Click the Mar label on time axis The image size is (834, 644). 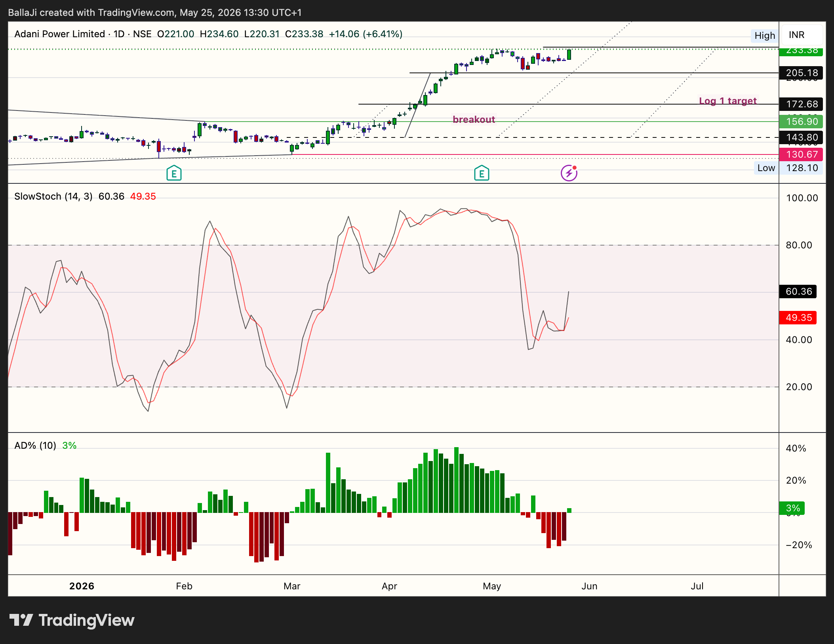(x=292, y=586)
